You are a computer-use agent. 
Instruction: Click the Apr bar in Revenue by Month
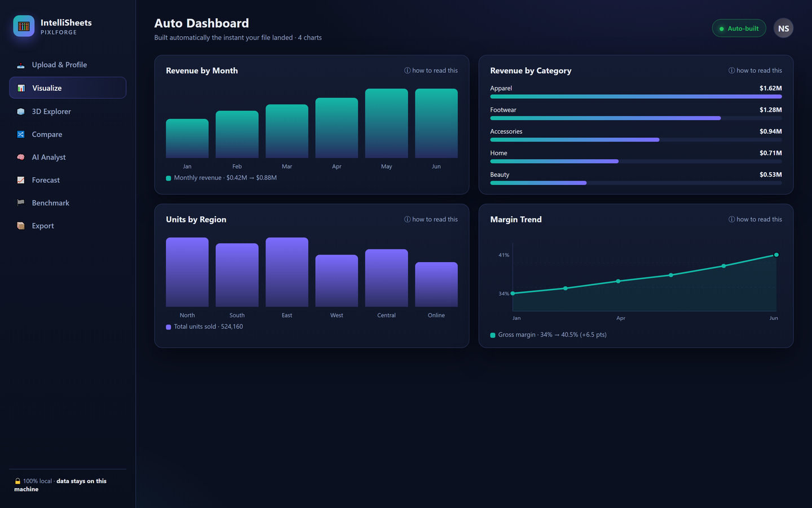[337, 128]
